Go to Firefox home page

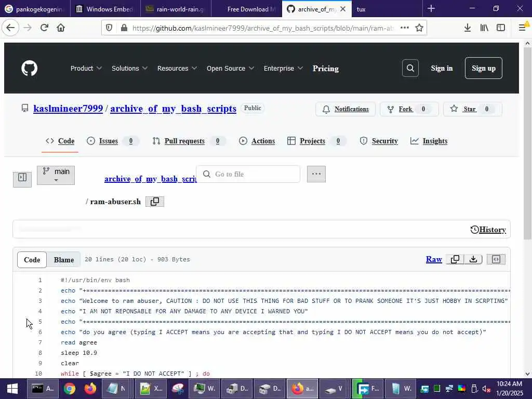61,28
